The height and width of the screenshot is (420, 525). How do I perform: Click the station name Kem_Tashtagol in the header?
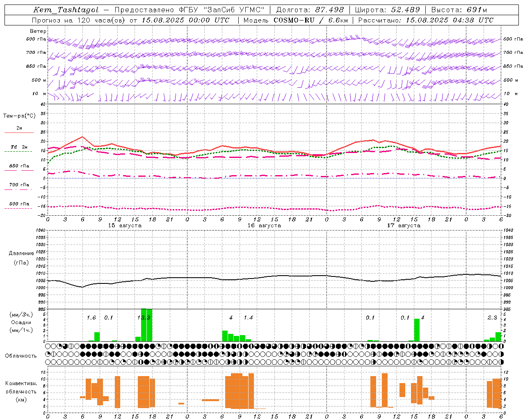66,10
